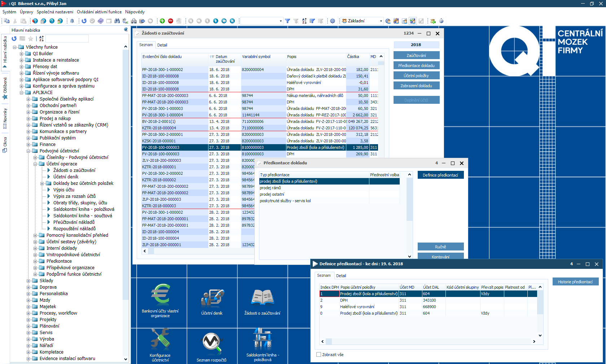Enable the Zobrazit vše checkbox

pyautogui.click(x=319, y=355)
